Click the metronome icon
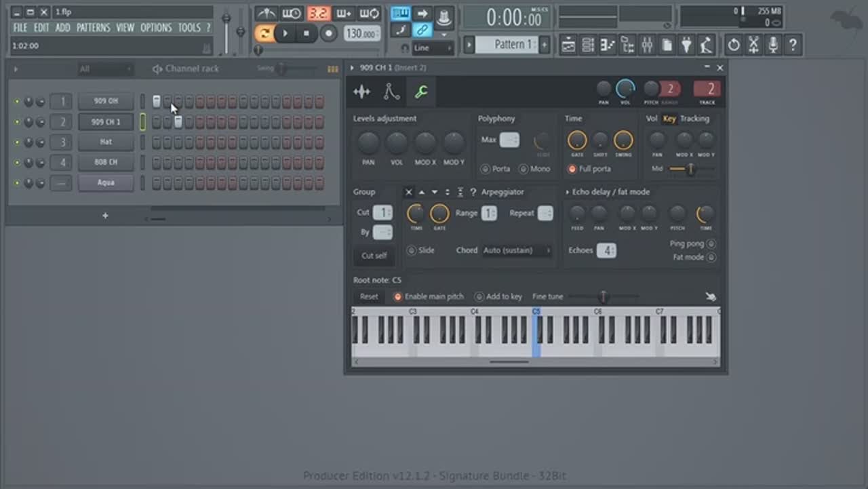 266,14
